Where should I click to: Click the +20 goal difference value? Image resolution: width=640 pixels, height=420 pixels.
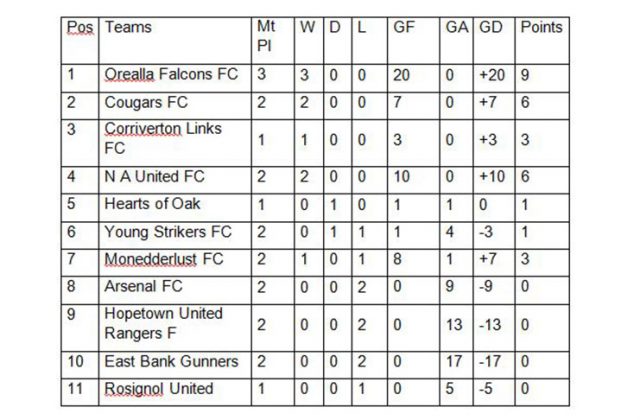[492, 75]
